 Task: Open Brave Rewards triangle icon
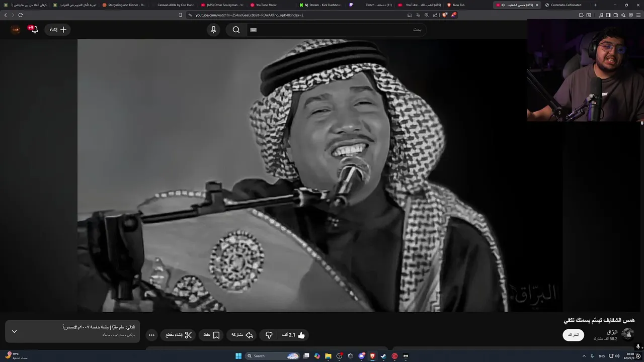[453, 15]
